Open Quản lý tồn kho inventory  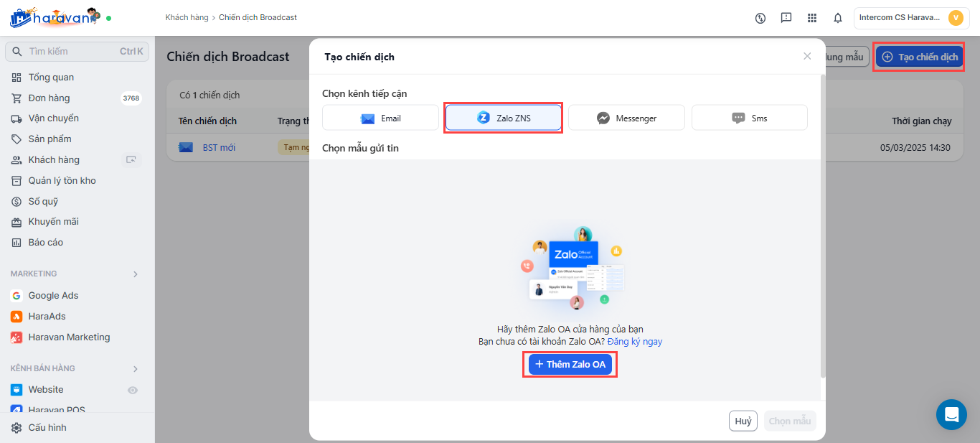(x=62, y=181)
